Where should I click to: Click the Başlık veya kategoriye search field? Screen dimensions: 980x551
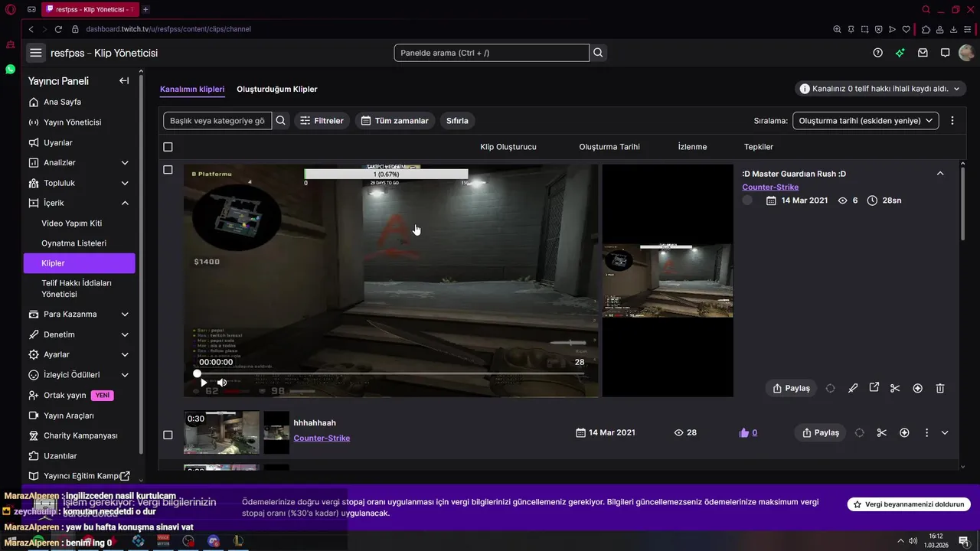click(217, 120)
